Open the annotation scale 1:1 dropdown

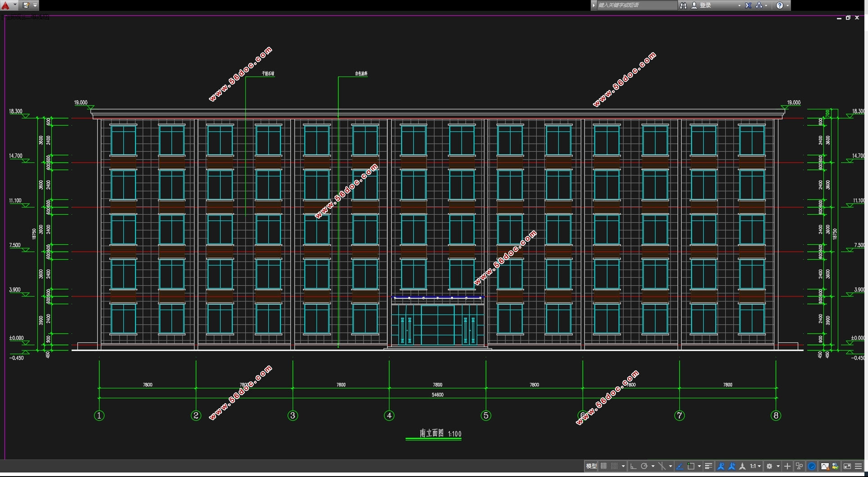(755, 466)
